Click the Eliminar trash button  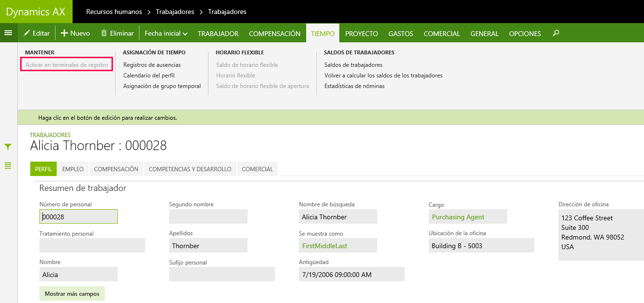[x=117, y=33]
